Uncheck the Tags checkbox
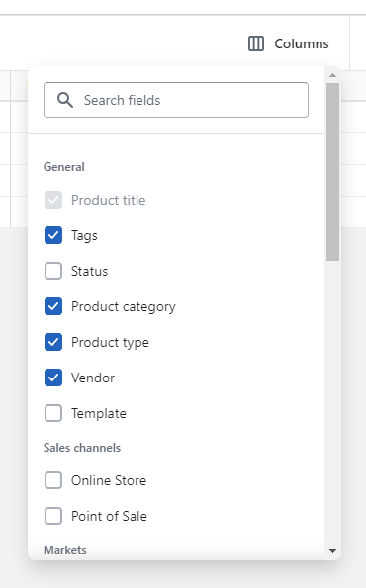This screenshot has width=366, height=588. click(53, 235)
